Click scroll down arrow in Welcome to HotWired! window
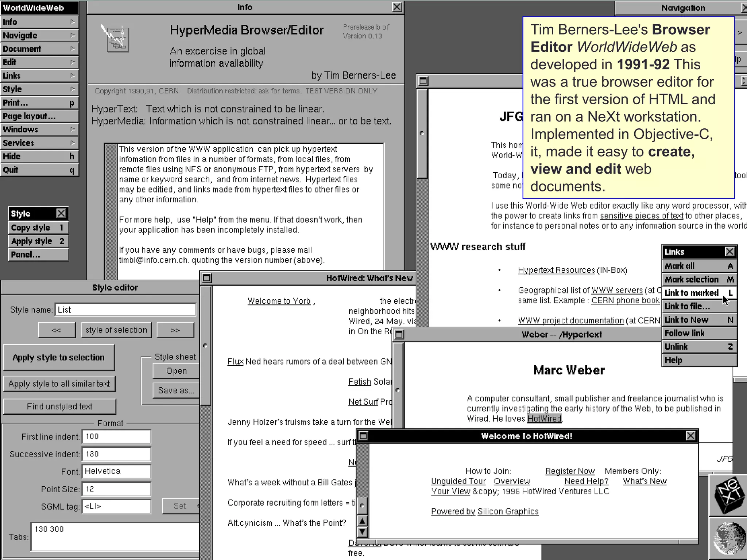747x560 pixels. [x=362, y=532]
